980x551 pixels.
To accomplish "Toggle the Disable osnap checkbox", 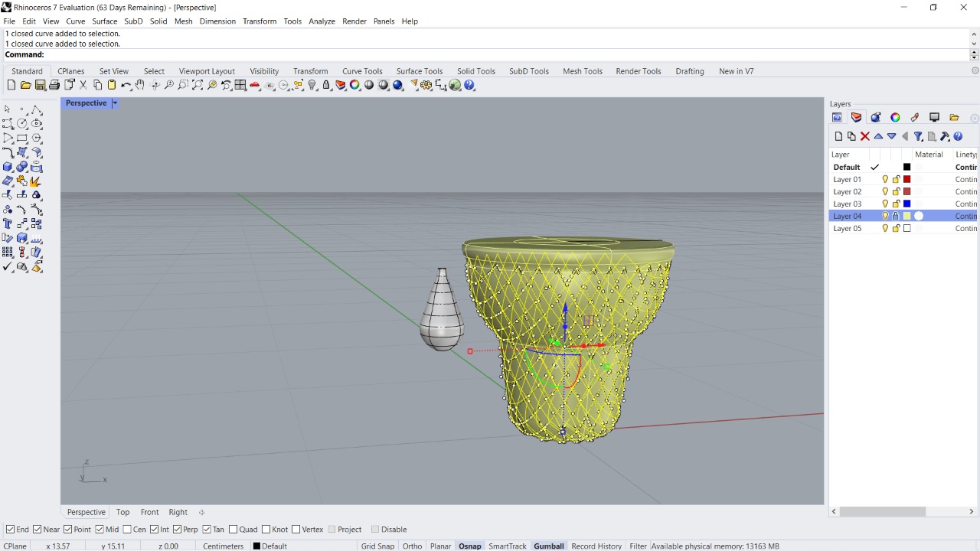I will point(375,530).
